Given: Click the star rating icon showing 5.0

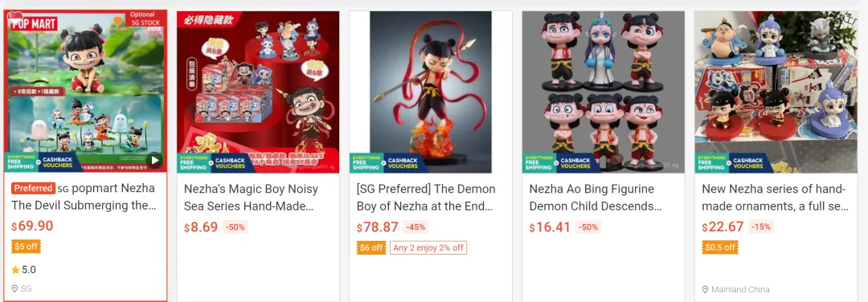Looking at the screenshot, I should pos(15,270).
